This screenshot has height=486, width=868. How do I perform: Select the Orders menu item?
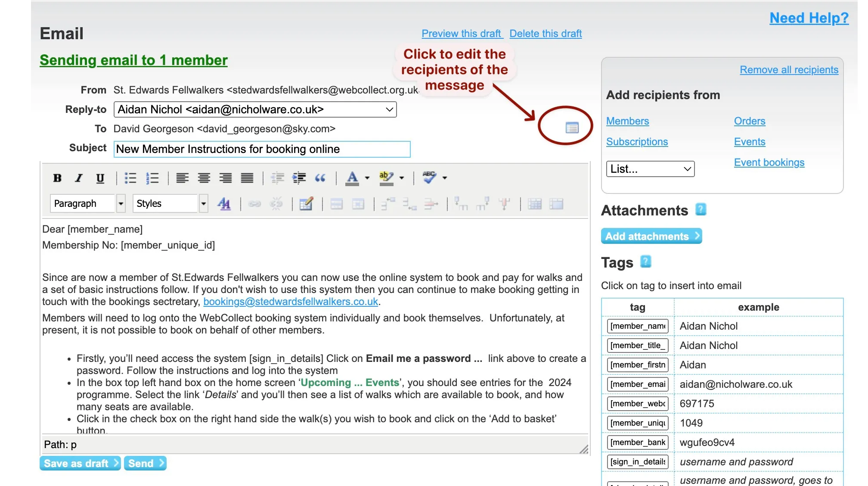click(749, 120)
